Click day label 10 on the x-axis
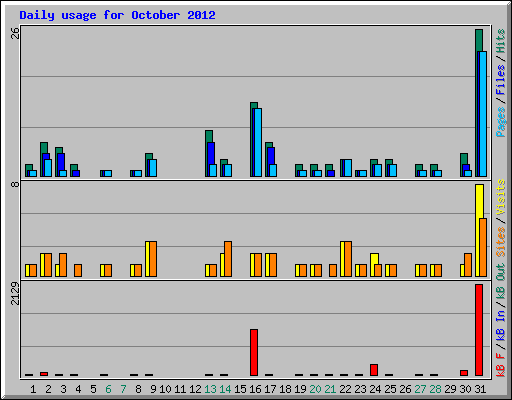The height and width of the screenshot is (400, 512). 165,389
